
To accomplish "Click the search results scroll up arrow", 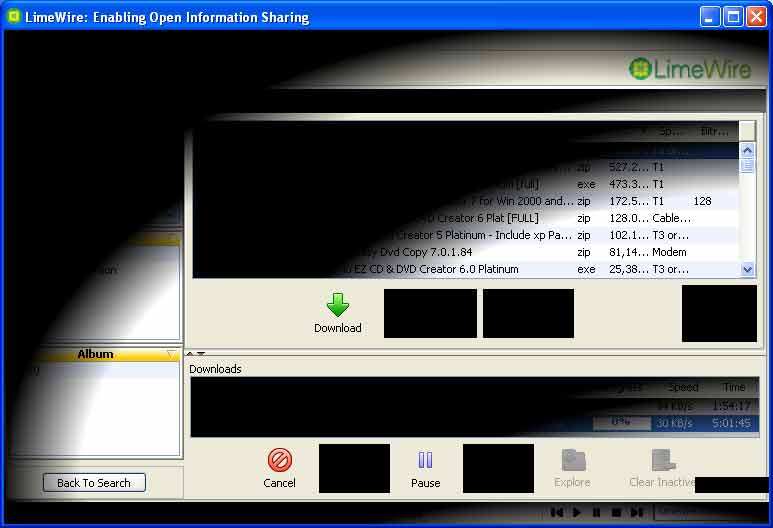I will (747, 150).
